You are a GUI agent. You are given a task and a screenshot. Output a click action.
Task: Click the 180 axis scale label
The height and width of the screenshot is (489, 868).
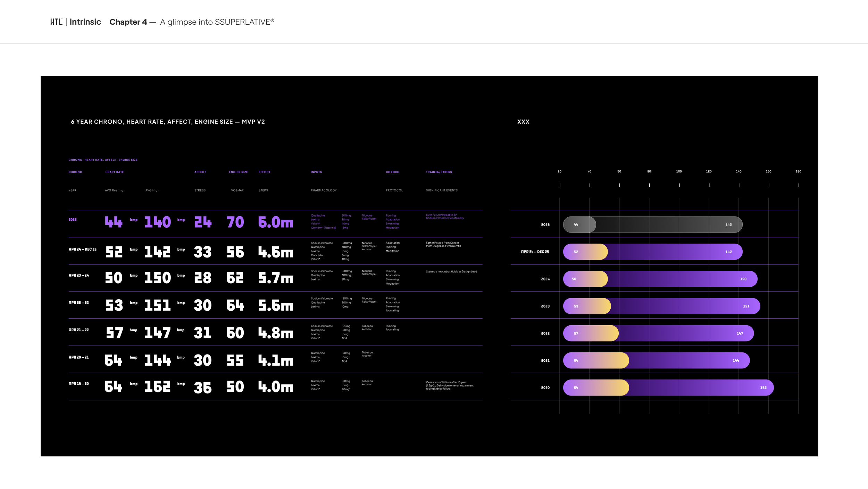pos(798,171)
